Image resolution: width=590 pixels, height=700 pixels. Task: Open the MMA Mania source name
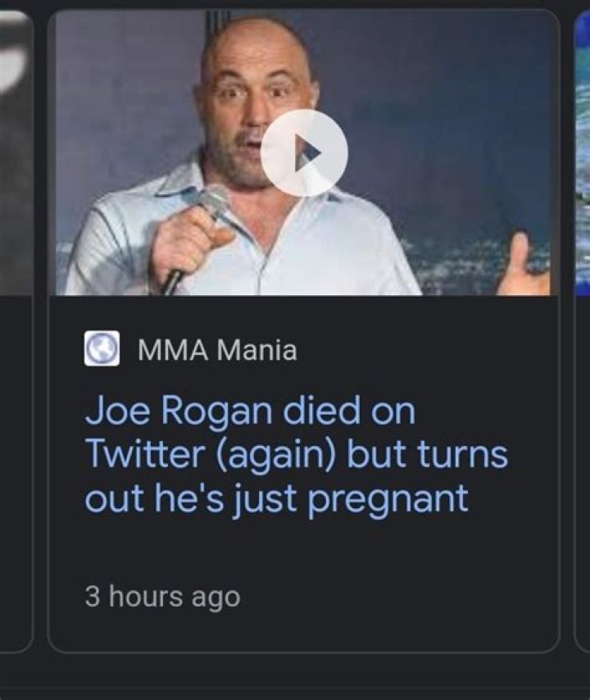coord(216,351)
